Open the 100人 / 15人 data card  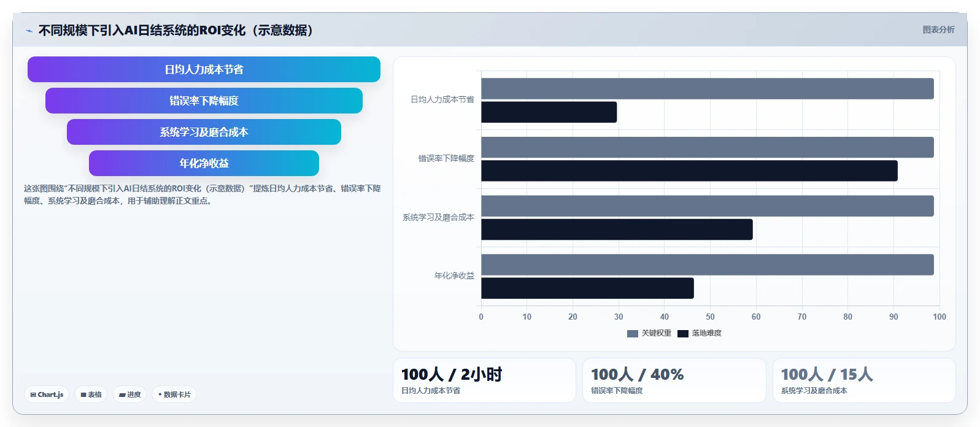click(864, 380)
